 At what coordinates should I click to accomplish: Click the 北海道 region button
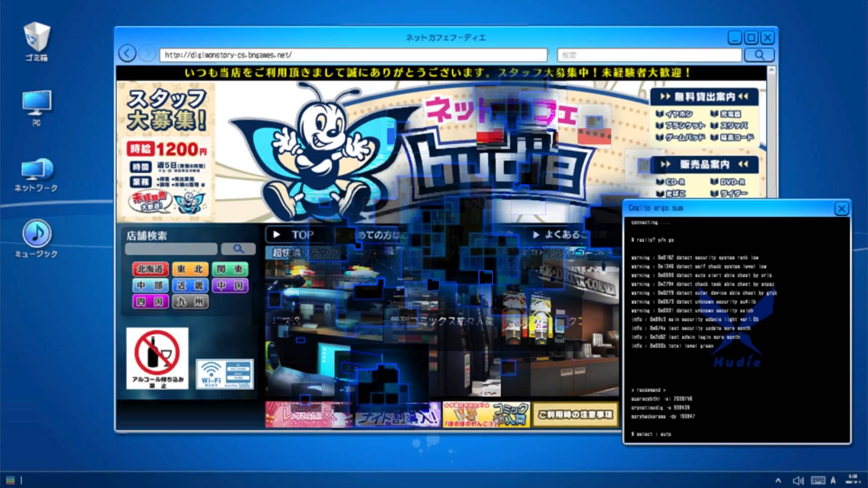[150, 269]
